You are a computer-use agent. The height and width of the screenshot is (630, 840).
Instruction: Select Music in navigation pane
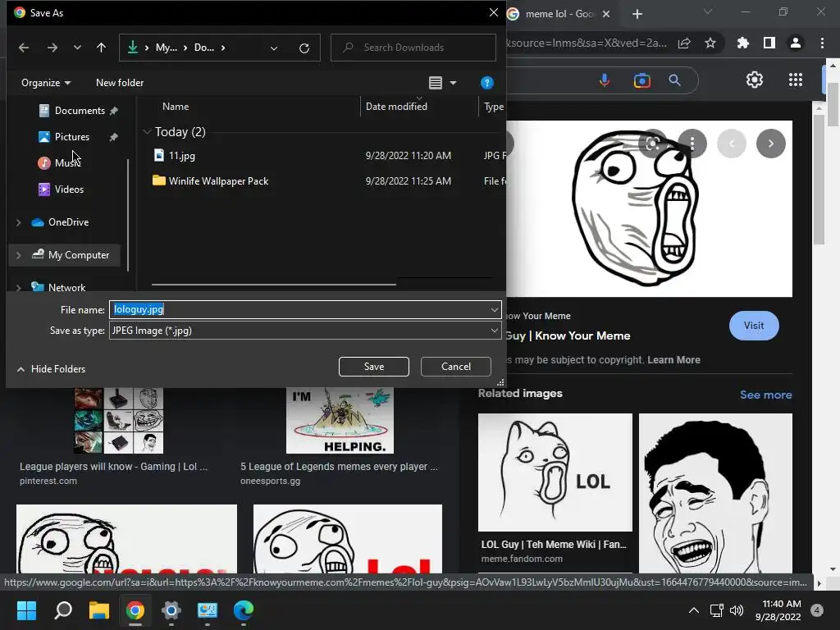(x=67, y=163)
